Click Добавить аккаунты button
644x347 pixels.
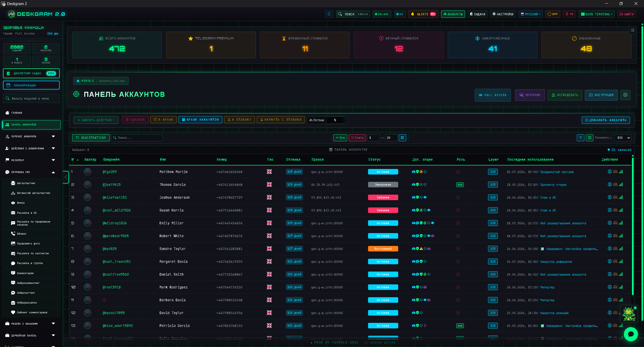point(606,120)
